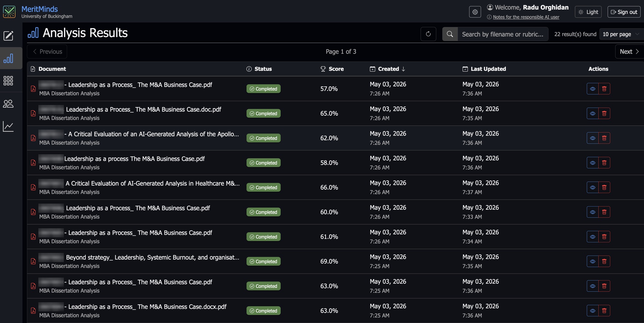
Task: Open Notes for the responsible AI user
Action: point(526,17)
